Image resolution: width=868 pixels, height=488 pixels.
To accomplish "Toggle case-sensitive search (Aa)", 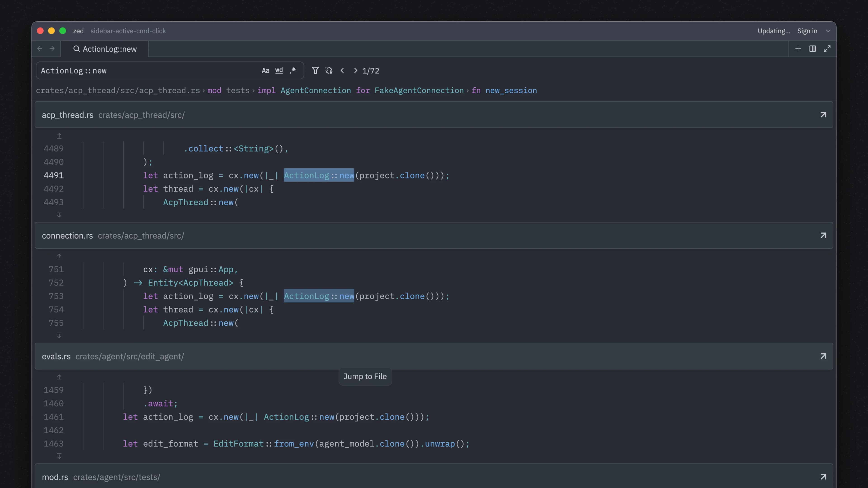I will 265,70.
